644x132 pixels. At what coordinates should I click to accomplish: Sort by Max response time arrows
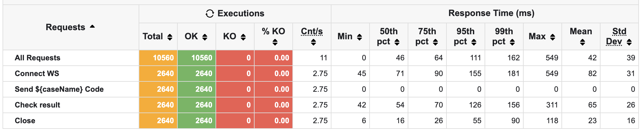(553, 37)
